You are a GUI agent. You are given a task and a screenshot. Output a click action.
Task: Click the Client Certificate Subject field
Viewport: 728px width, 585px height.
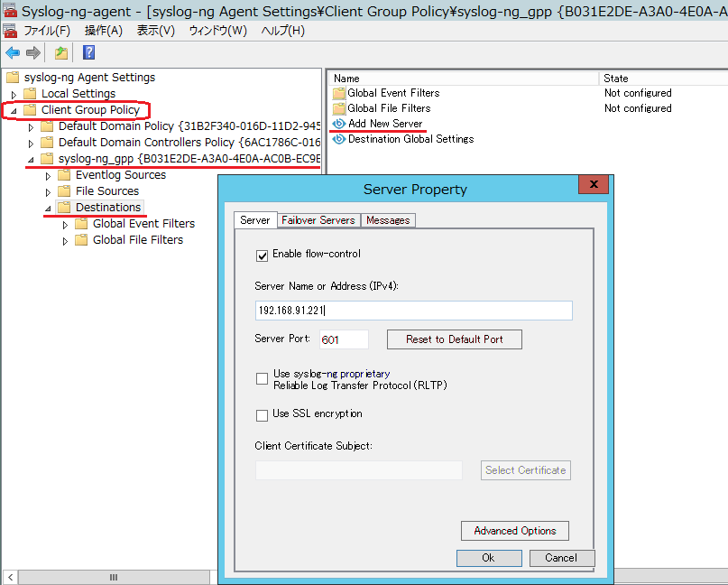[358, 470]
